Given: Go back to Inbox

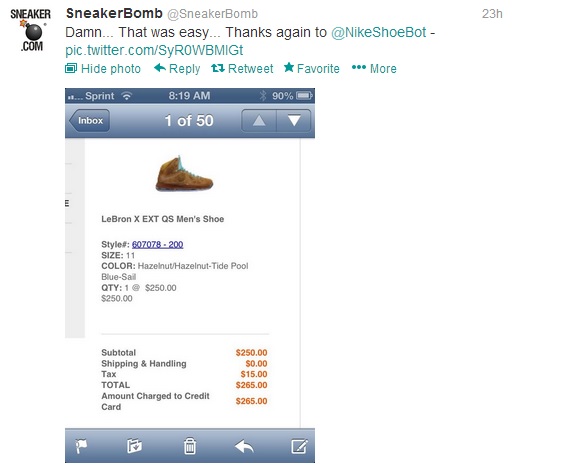Looking at the screenshot, I should pyautogui.click(x=89, y=121).
